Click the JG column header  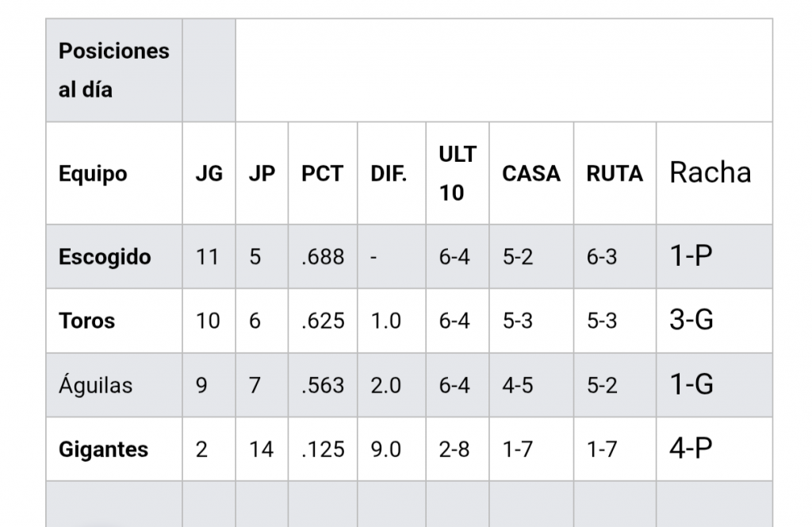pos(209,174)
